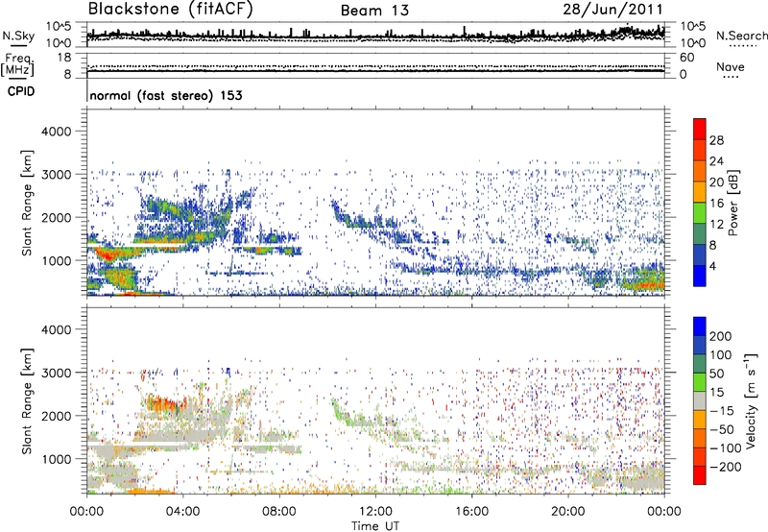The image size is (768, 532).
Task: Pick the light green Velocity colorbar segment
Action: coord(700,382)
